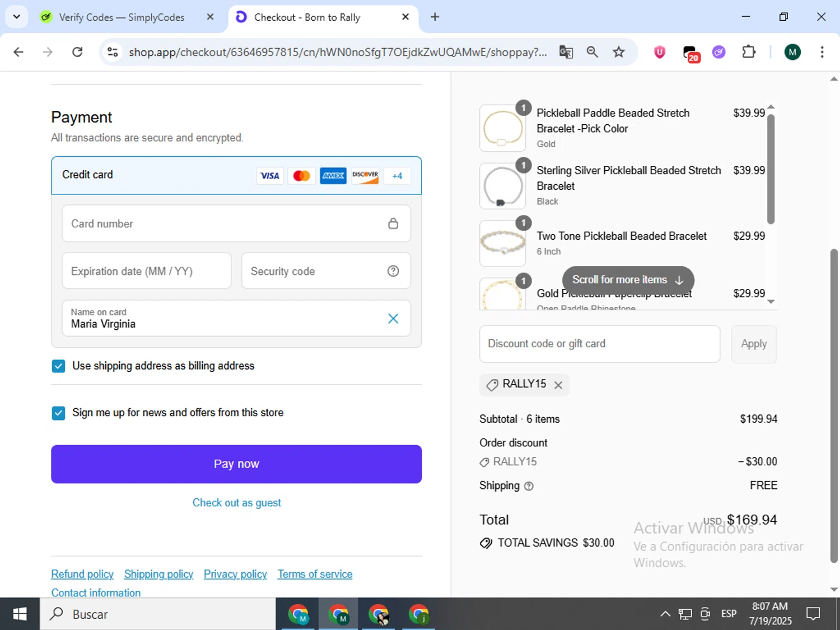Open the red shield extension icon
840x630 pixels.
[x=660, y=52]
